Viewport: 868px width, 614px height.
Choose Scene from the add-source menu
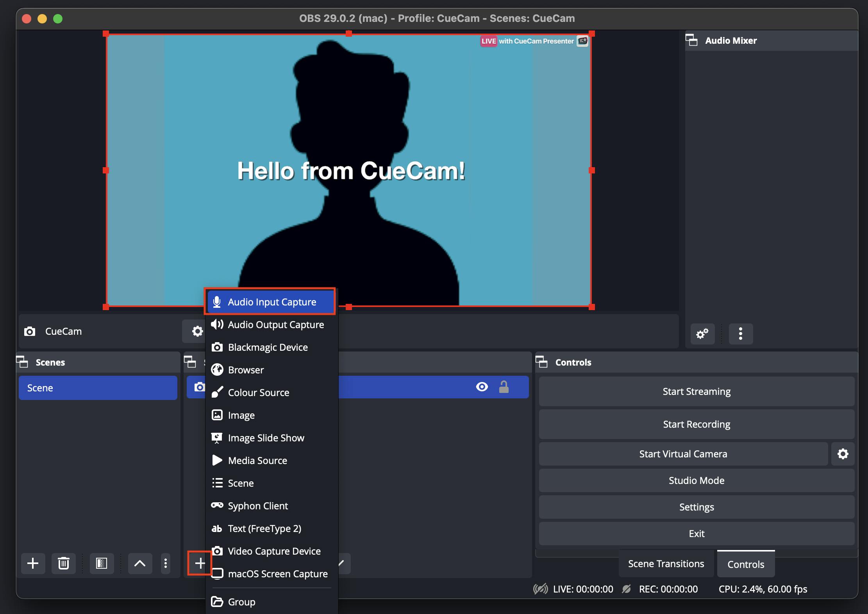[x=271, y=483]
